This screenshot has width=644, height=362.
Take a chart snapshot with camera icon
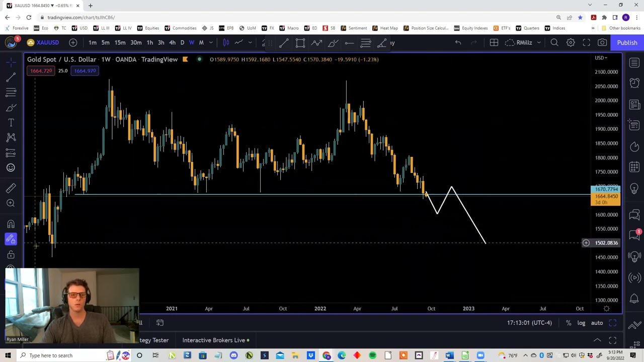pyautogui.click(x=602, y=43)
